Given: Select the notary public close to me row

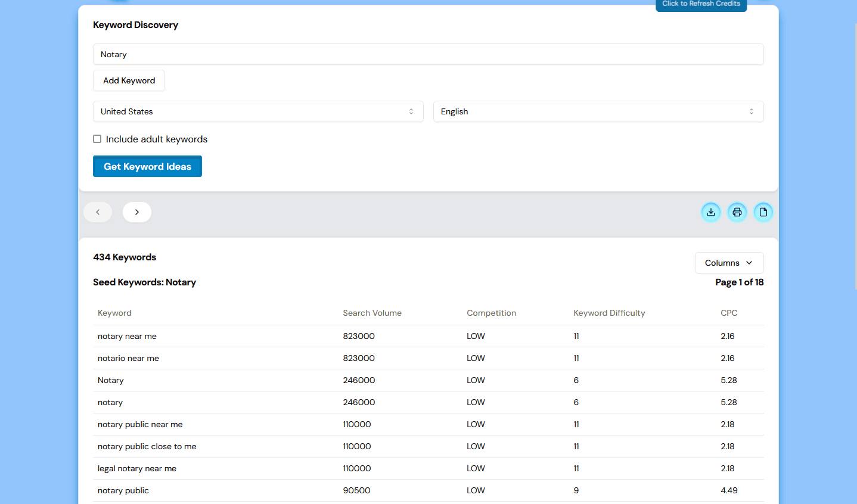Looking at the screenshot, I should (x=147, y=446).
